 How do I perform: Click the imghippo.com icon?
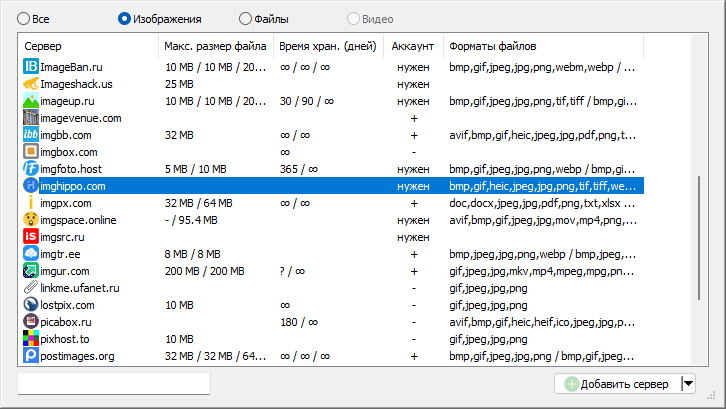[x=31, y=186]
